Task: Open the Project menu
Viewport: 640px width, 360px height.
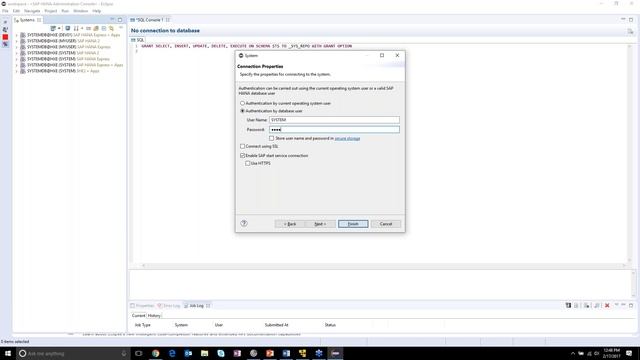Action: (x=51, y=11)
